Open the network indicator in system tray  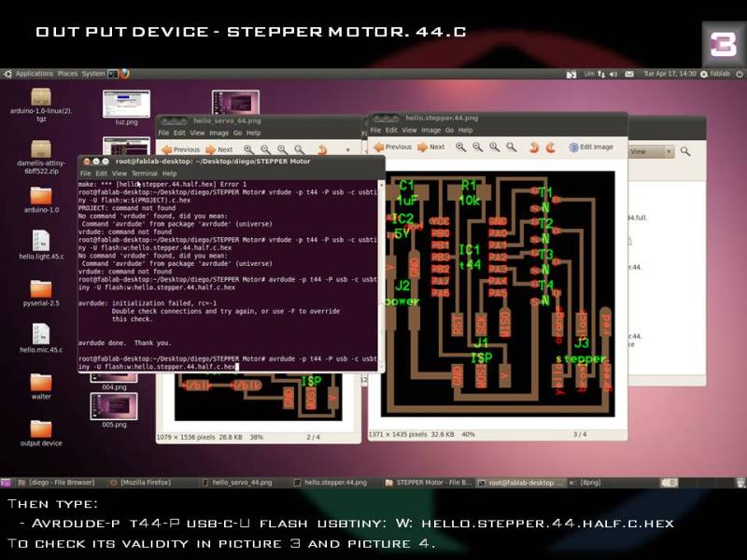[601, 75]
